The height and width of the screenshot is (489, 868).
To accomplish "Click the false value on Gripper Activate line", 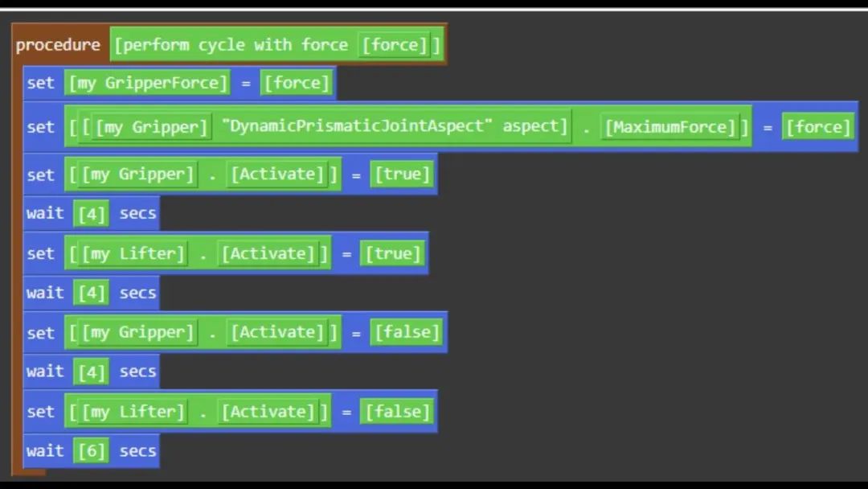I will [406, 332].
